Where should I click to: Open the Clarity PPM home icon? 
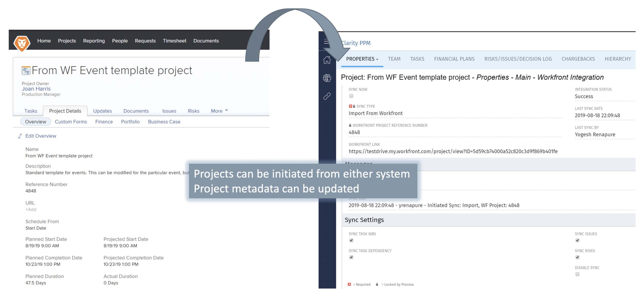coord(327,60)
